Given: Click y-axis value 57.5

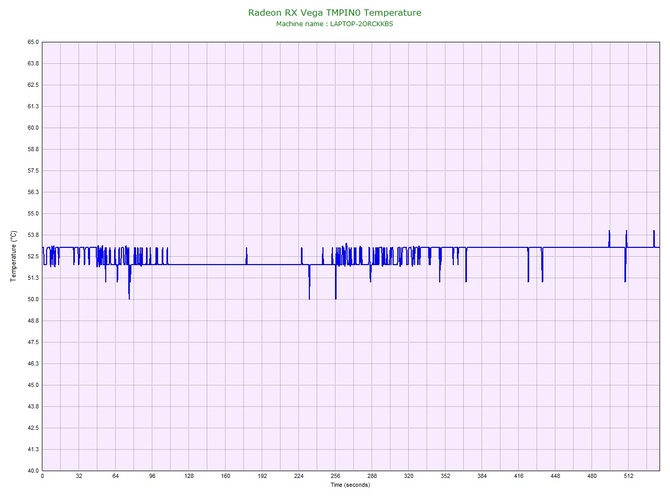Looking at the screenshot, I should coord(33,171).
